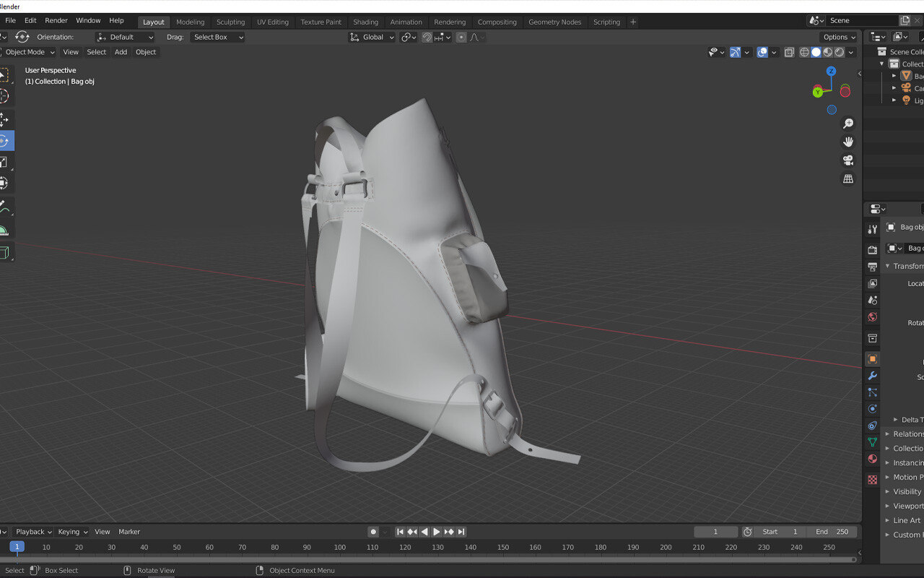924x578 pixels.
Task: Open Material properties via the sphere icon
Action: pyautogui.click(x=872, y=459)
